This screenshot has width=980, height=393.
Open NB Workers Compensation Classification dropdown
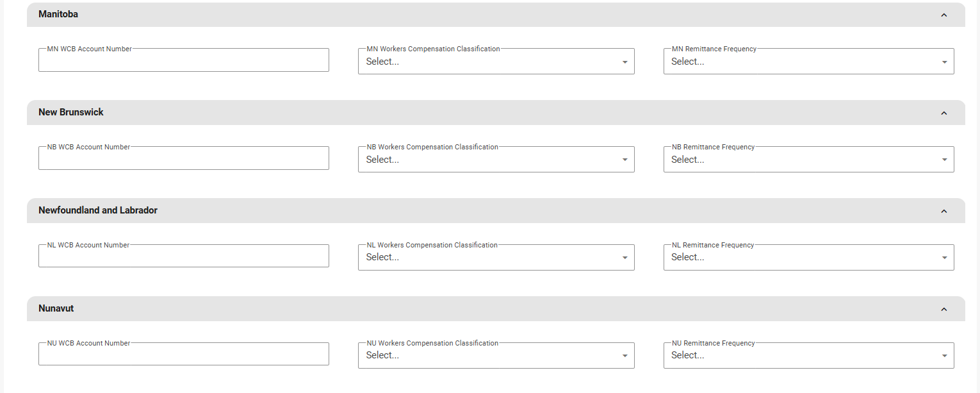coord(496,160)
